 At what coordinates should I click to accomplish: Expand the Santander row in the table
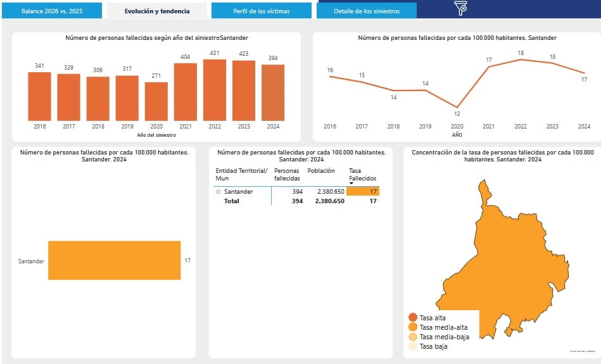tap(218, 192)
